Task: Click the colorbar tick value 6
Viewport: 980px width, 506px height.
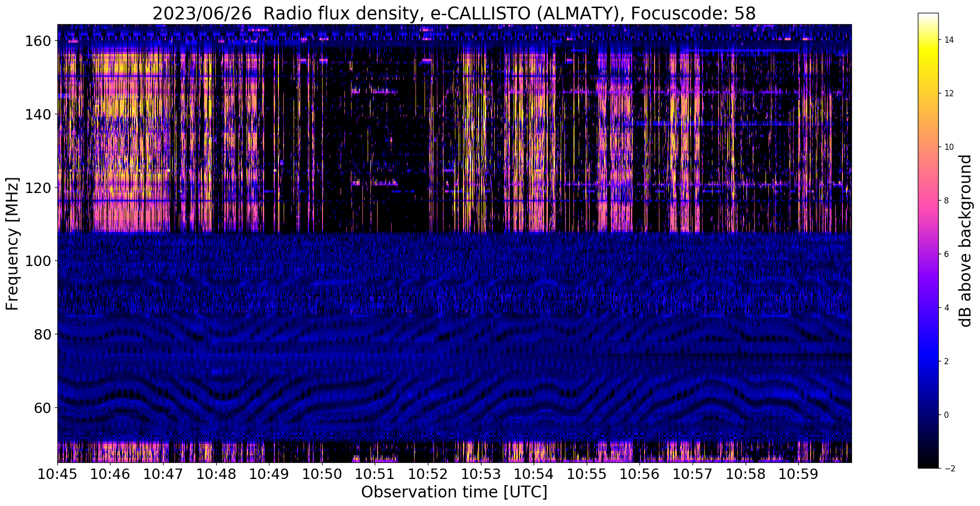Action: pos(946,254)
